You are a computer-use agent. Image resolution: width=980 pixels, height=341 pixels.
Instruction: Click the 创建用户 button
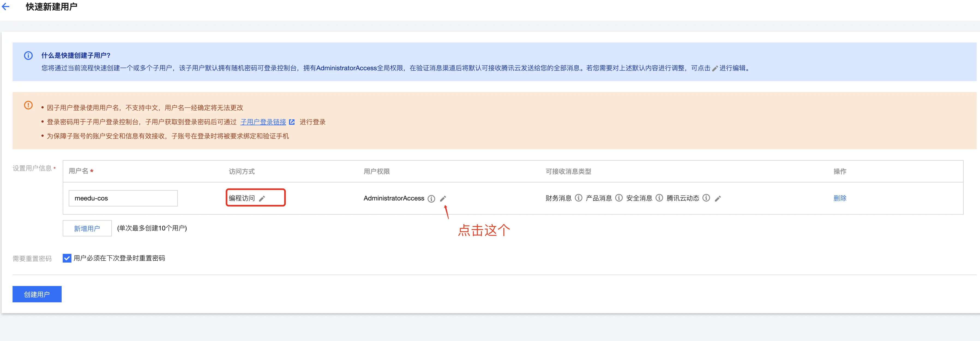tap(37, 294)
